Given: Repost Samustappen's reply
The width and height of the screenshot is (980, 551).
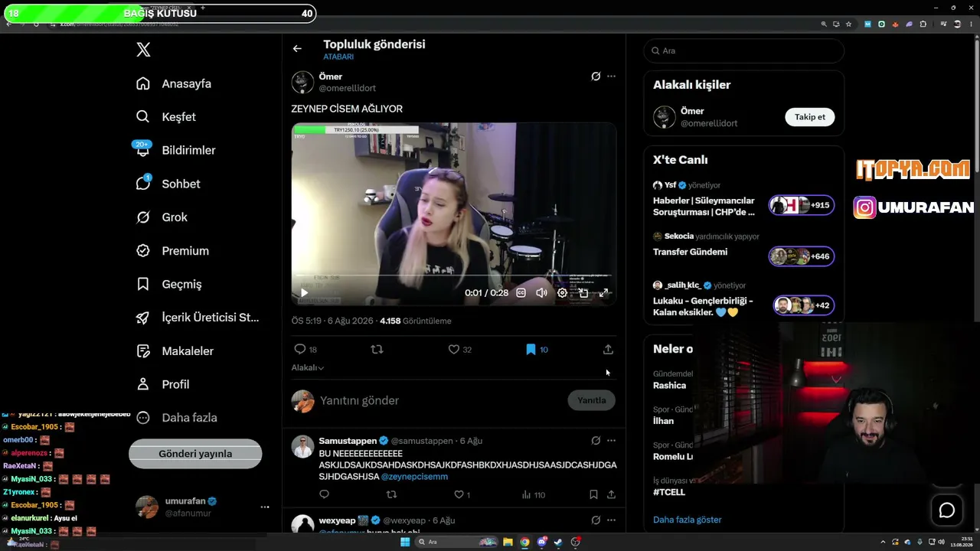Looking at the screenshot, I should click(x=392, y=495).
